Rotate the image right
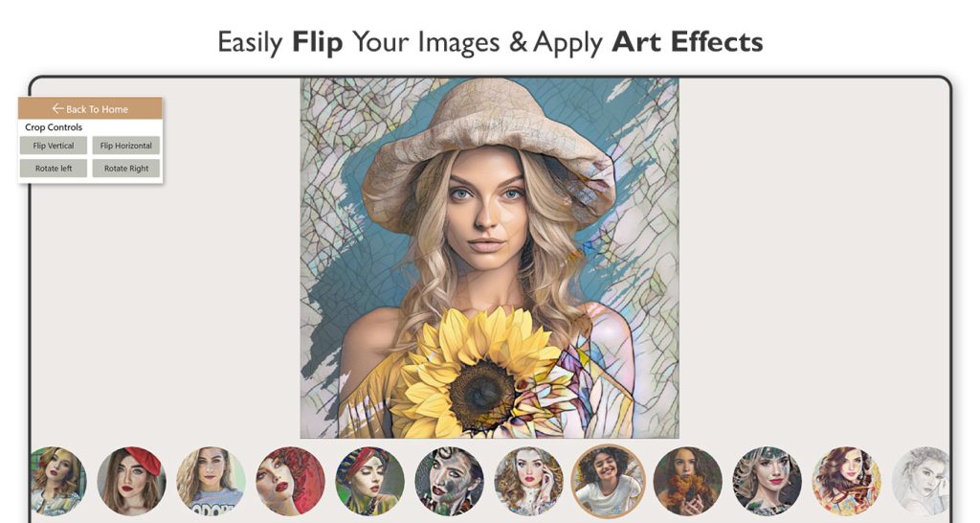The image size is (980, 523). tap(126, 169)
